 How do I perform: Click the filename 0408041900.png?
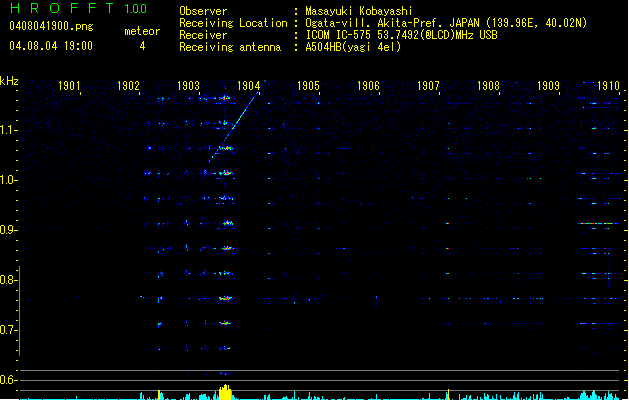(51, 27)
